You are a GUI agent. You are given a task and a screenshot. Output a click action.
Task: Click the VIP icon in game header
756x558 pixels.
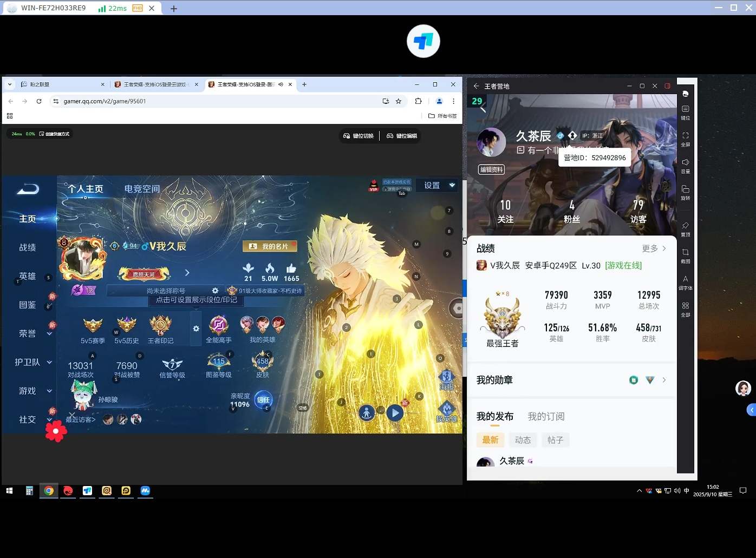(x=373, y=185)
